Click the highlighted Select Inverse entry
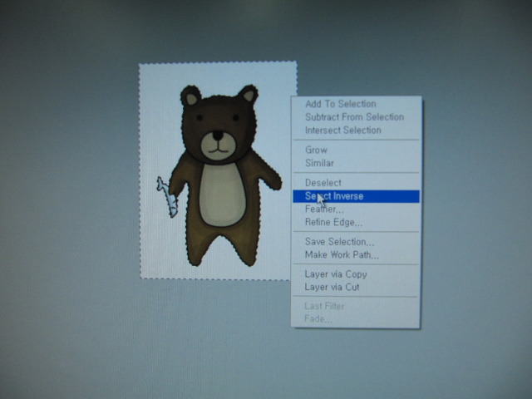 (356, 196)
